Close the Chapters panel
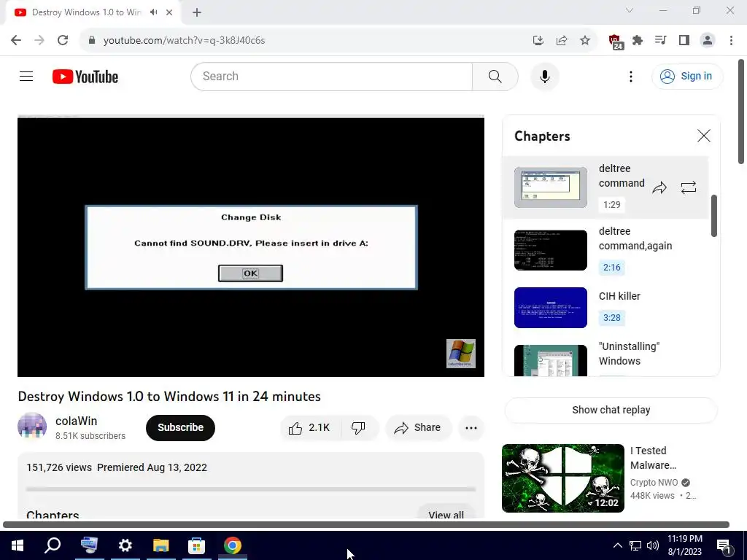 pos(704,136)
